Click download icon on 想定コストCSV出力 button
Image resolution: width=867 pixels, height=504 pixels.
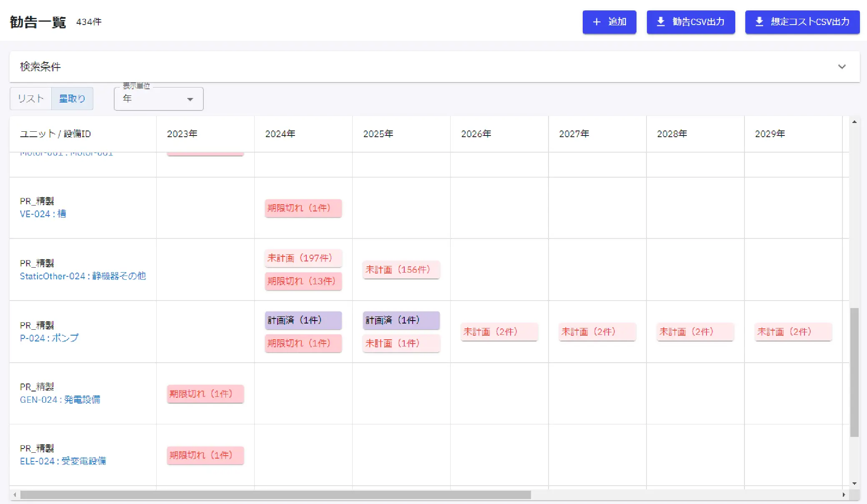coord(759,22)
